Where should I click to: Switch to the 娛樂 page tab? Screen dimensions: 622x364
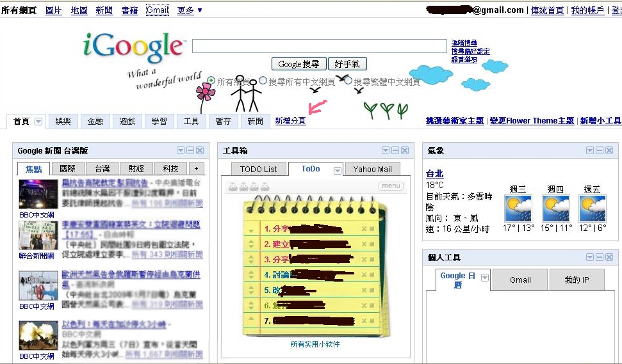(x=63, y=121)
